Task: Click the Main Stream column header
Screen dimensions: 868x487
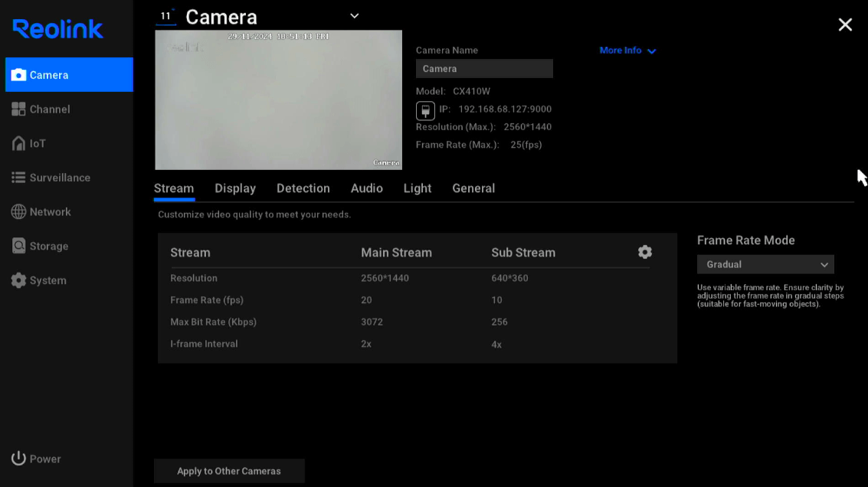Action: [396, 253]
